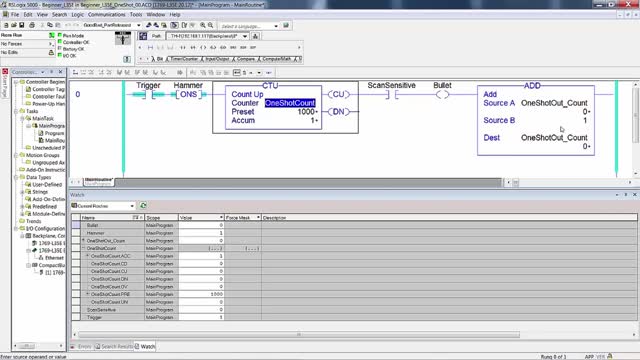
Task: Click the Controller OK indicator box
Action: [x=60, y=42]
